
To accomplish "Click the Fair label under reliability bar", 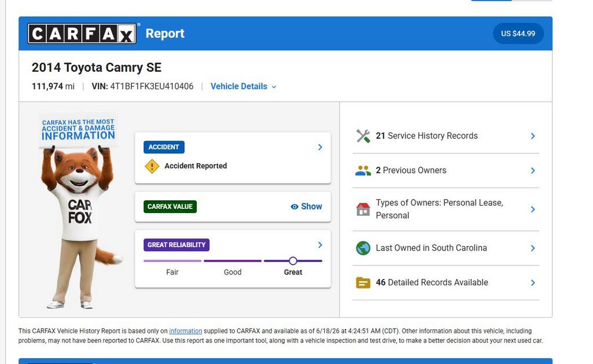I will (x=172, y=272).
